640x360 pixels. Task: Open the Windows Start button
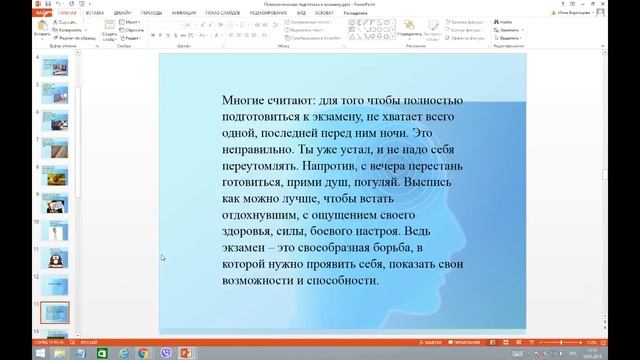(x=40, y=353)
